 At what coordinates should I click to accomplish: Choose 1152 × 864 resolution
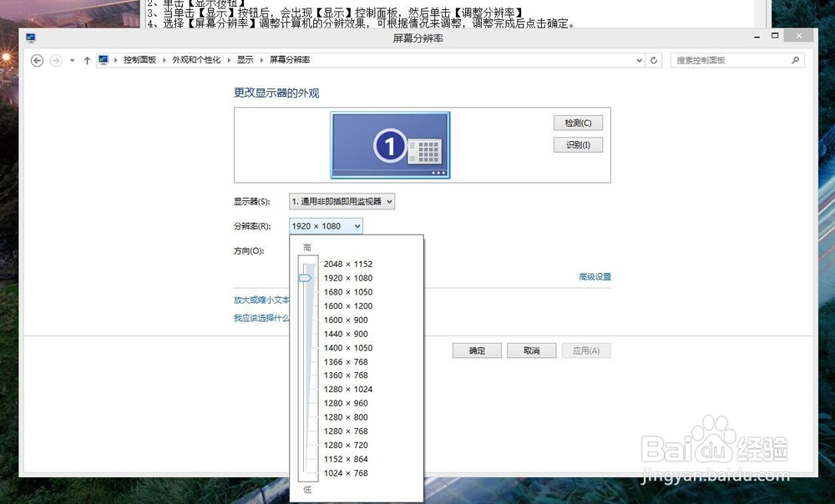[x=346, y=459]
